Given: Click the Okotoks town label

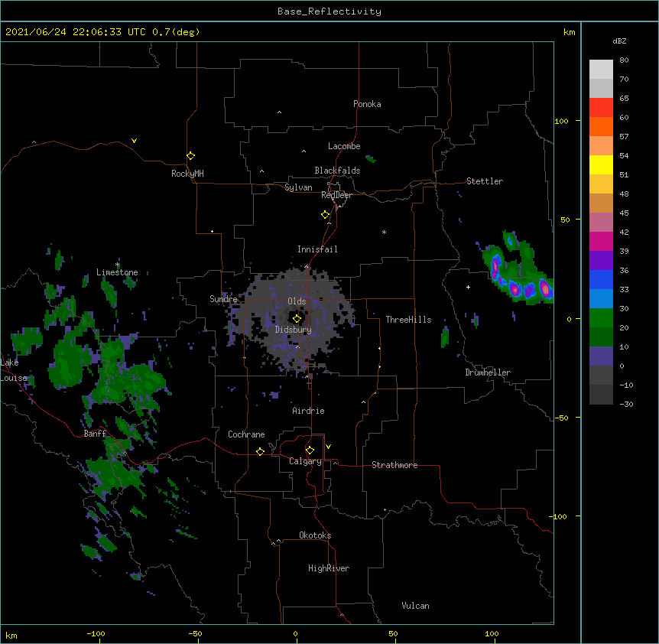Looking at the screenshot, I should (315, 535).
